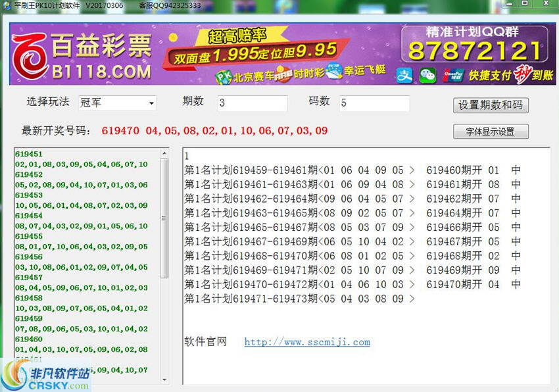Select row 07,08,09,06,05,03,10,01,04,02

[82, 329]
